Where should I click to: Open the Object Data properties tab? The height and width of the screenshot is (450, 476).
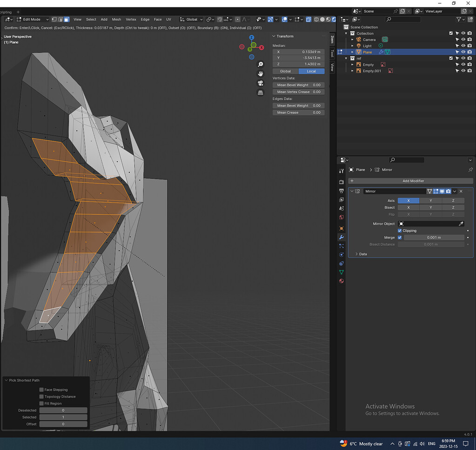(x=342, y=272)
